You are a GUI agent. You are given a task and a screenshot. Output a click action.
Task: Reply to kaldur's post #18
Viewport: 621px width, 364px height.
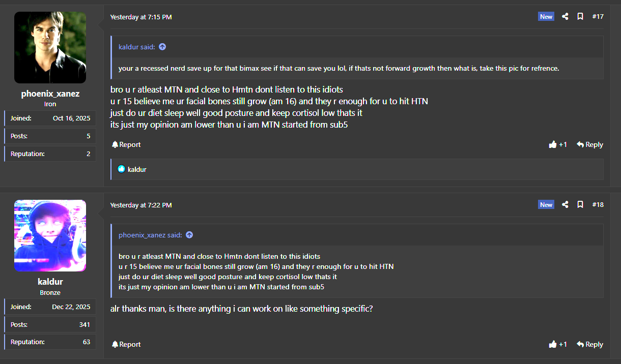[589, 344]
